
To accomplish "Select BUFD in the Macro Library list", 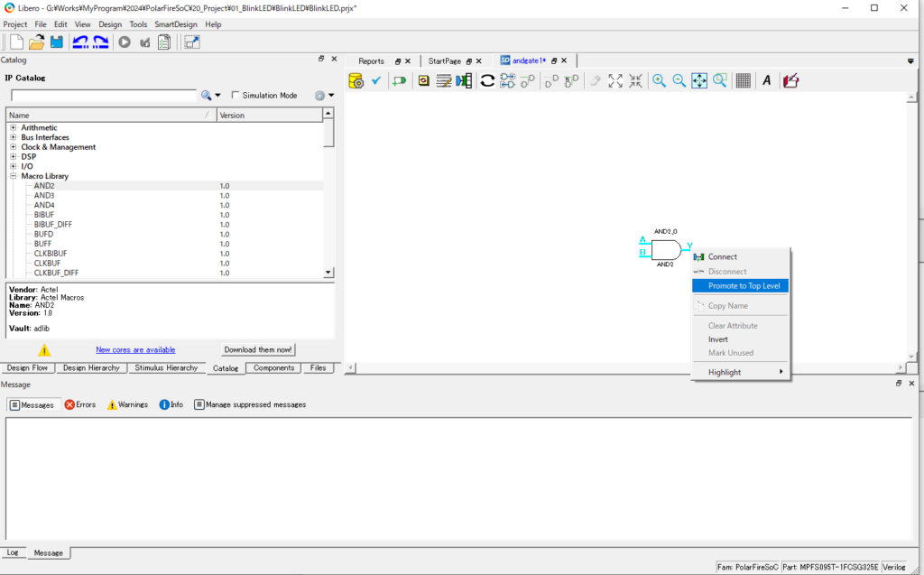I will (43, 234).
